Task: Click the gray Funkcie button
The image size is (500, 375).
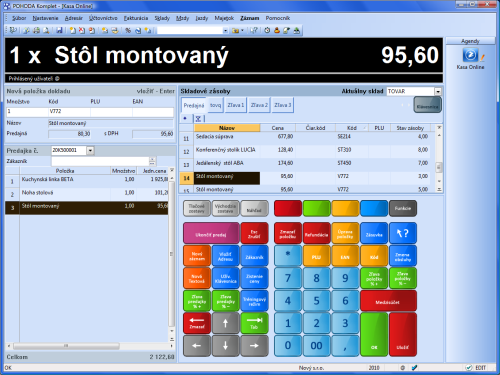Action: point(403,208)
